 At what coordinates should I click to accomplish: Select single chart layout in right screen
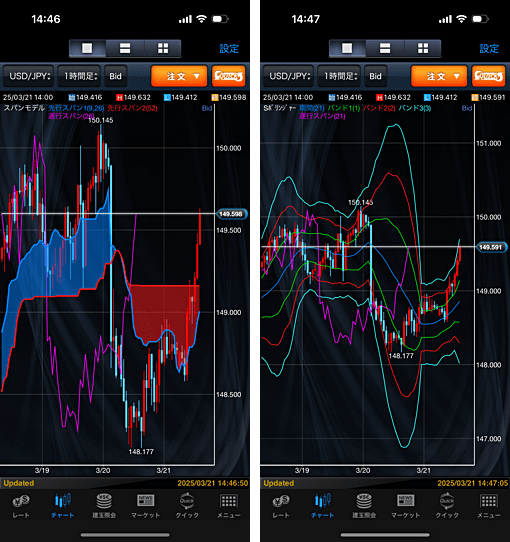pyautogui.click(x=347, y=48)
